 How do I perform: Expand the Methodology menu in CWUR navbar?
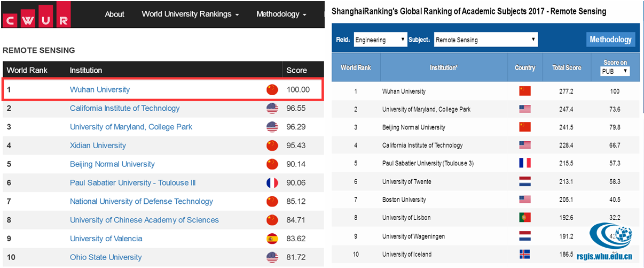[x=281, y=14]
